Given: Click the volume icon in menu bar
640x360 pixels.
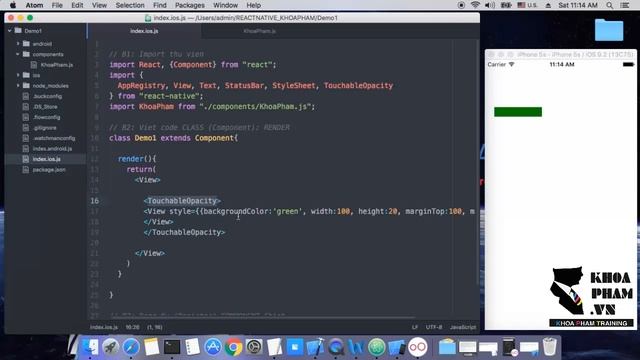Looking at the screenshot, I should point(490,5).
